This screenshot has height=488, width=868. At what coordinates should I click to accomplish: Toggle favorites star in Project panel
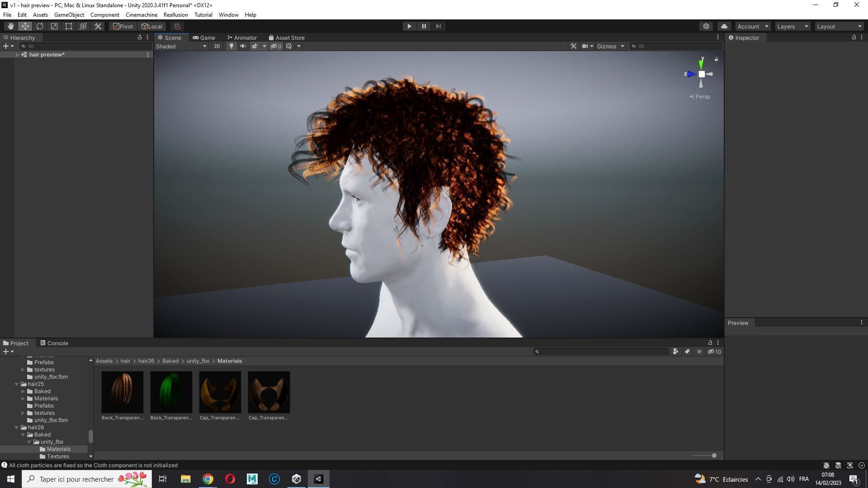699,352
